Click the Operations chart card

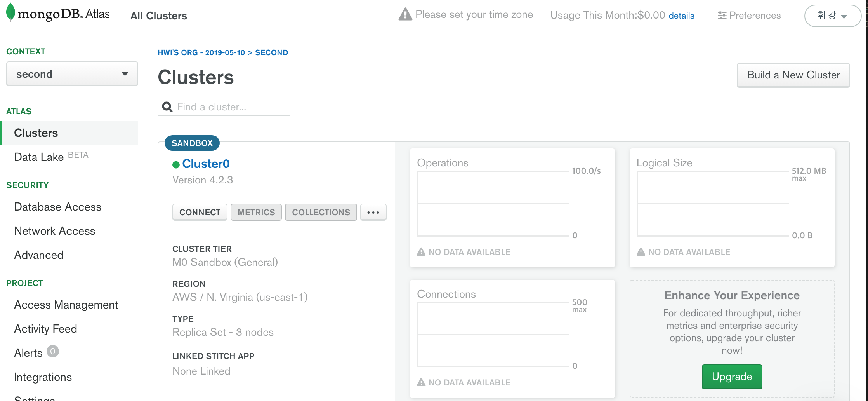[512, 208]
